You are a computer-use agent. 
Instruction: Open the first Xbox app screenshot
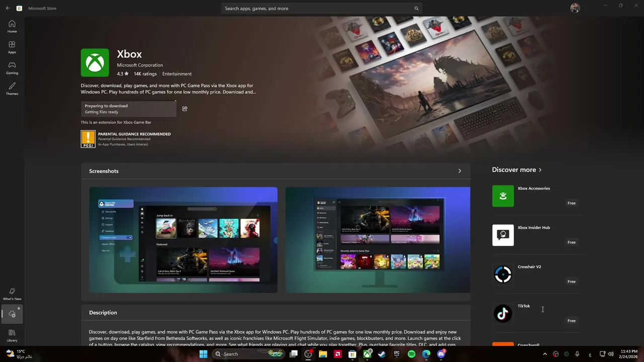[183, 240]
